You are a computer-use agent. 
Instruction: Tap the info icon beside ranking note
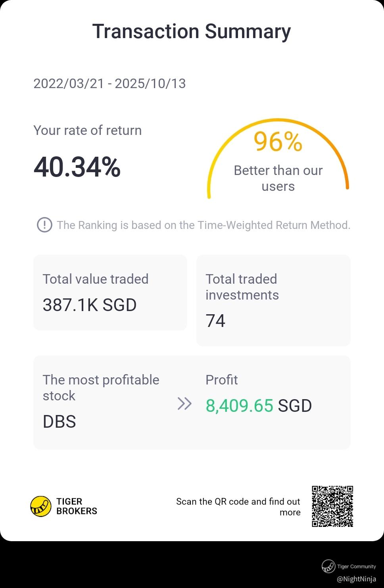44,225
